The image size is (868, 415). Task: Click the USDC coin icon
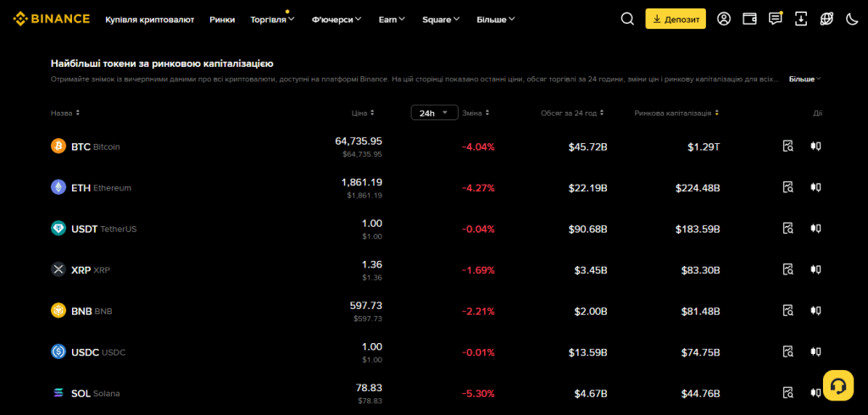(x=58, y=351)
